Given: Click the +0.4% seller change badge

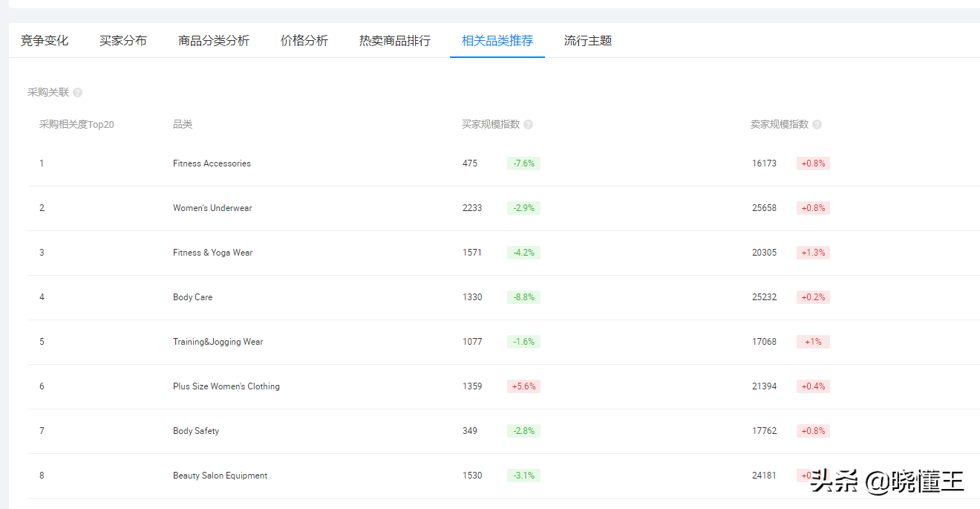Looking at the screenshot, I should pos(813,386).
